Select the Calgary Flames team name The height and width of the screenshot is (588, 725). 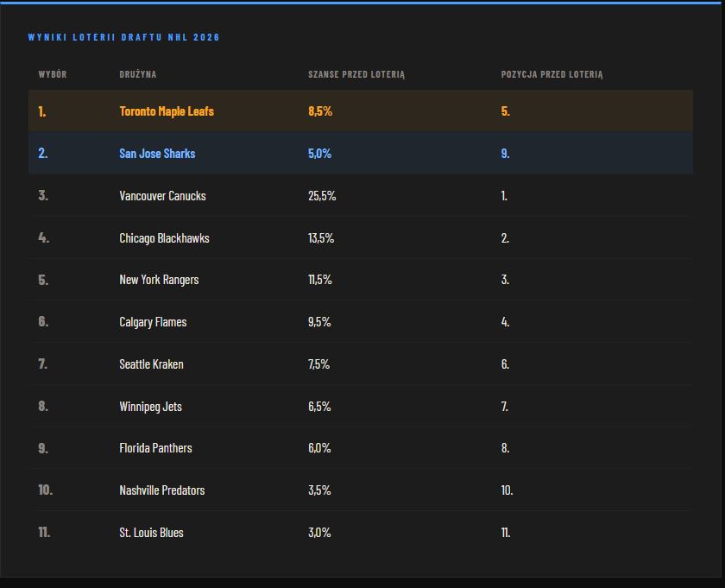(x=153, y=322)
